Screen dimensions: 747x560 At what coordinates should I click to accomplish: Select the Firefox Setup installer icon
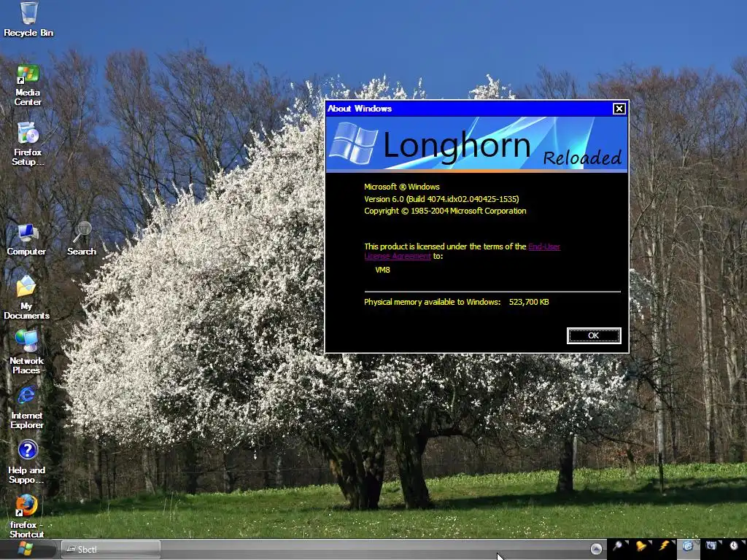(x=28, y=144)
